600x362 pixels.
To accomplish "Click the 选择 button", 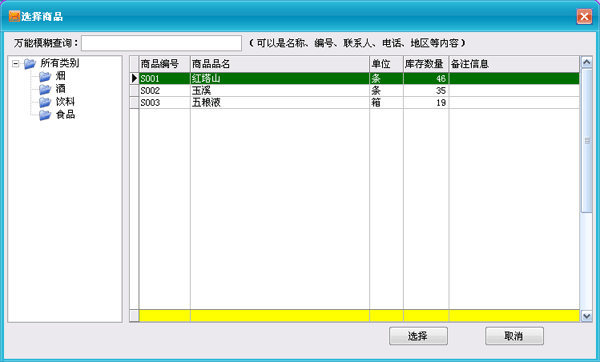I will (418, 336).
